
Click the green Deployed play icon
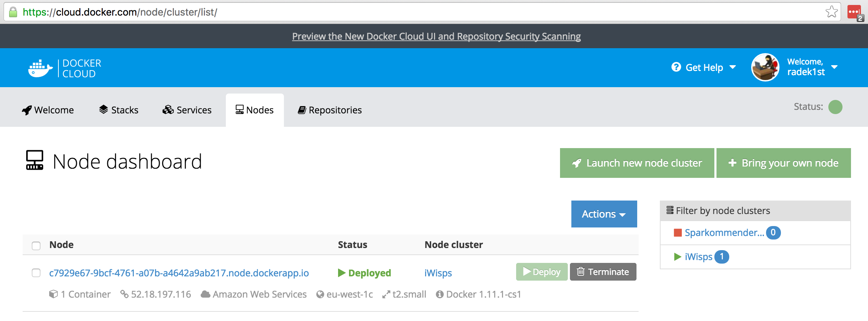point(342,273)
